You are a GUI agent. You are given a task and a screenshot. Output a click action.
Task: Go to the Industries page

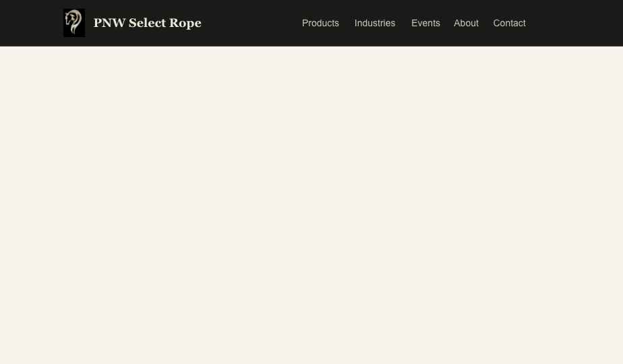click(375, 23)
